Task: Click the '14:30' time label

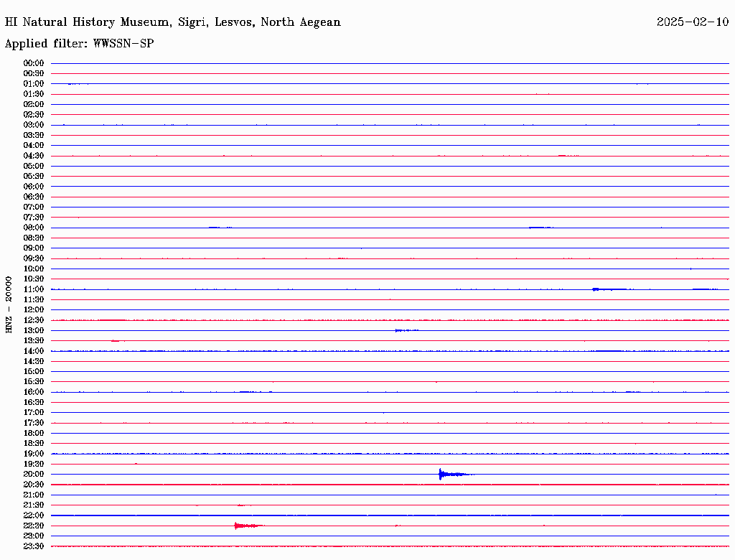Action: pos(34,362)
